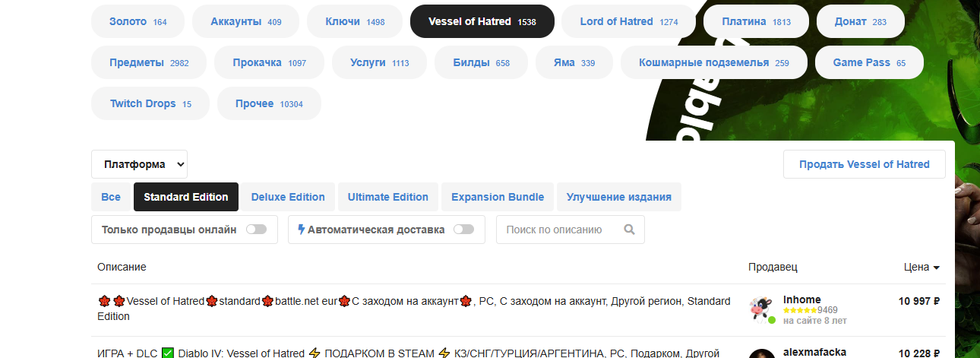This screenshot has width=980, height=358.
Task: Open the Прочее category
Action: click(269, 103)
